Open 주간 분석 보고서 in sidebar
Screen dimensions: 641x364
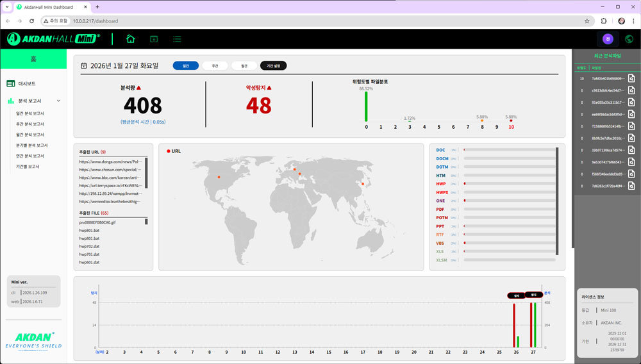(30, 124)
